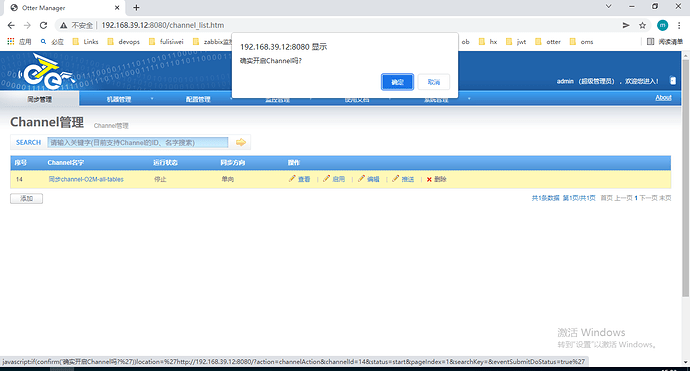
Task: Open the About link
Action: (x=663, y=98)
